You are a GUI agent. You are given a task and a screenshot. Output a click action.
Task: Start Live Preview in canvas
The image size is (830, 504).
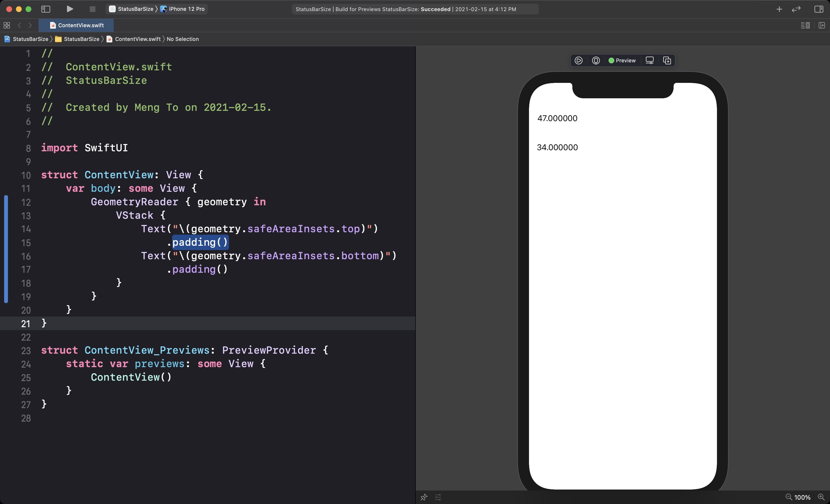coord(578,61)
